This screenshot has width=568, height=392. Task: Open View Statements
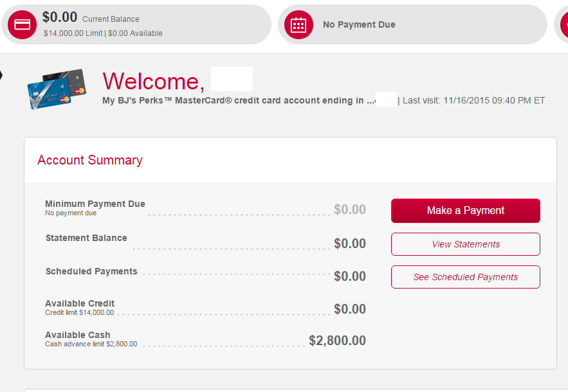coord(466,244)
